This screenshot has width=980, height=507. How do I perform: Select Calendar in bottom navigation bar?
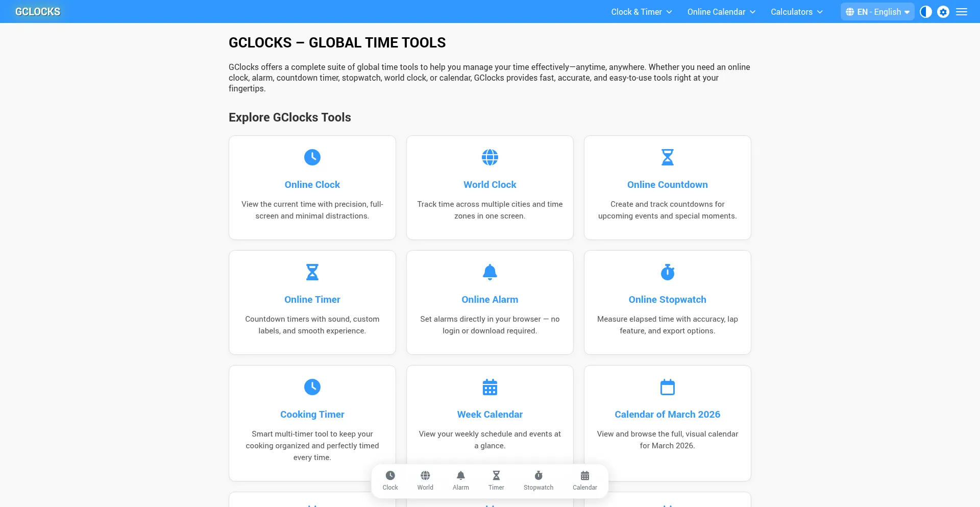click(585, 481)
